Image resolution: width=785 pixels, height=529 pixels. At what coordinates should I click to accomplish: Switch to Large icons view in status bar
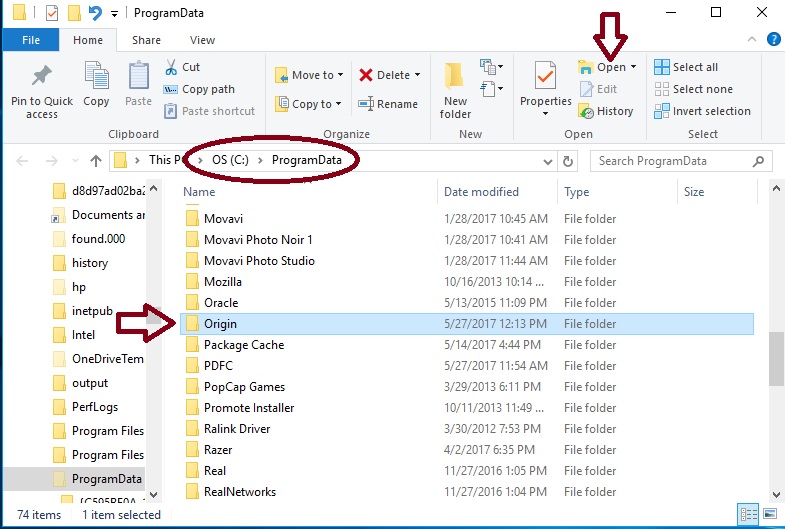pyautogui.click(x=769, y=514)
